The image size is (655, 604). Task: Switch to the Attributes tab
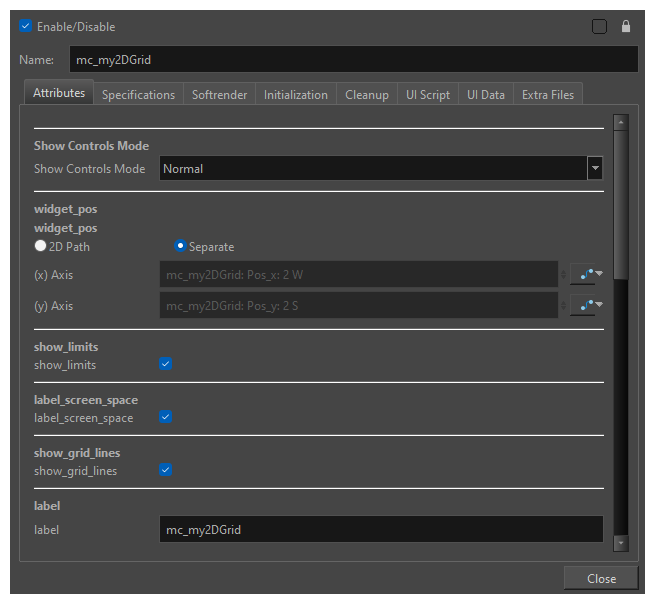tap(59, 93)
